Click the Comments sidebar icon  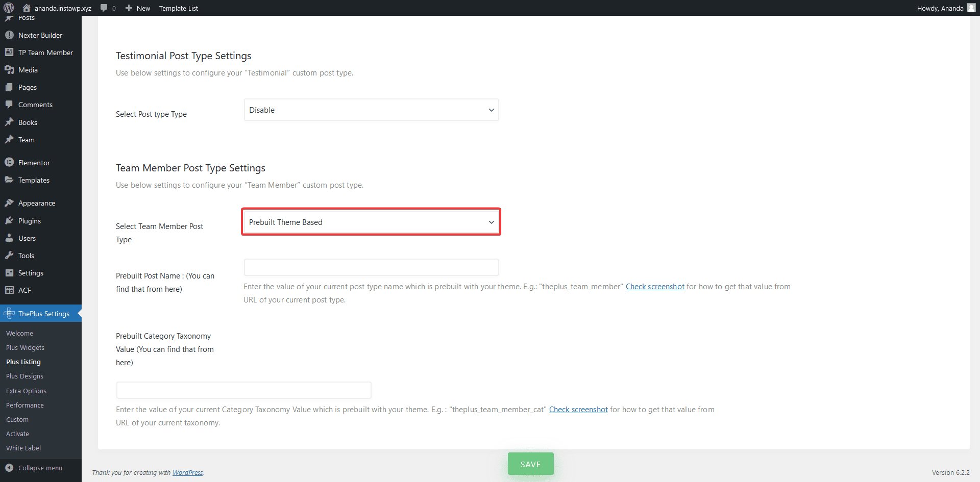(x=9, y=105)
